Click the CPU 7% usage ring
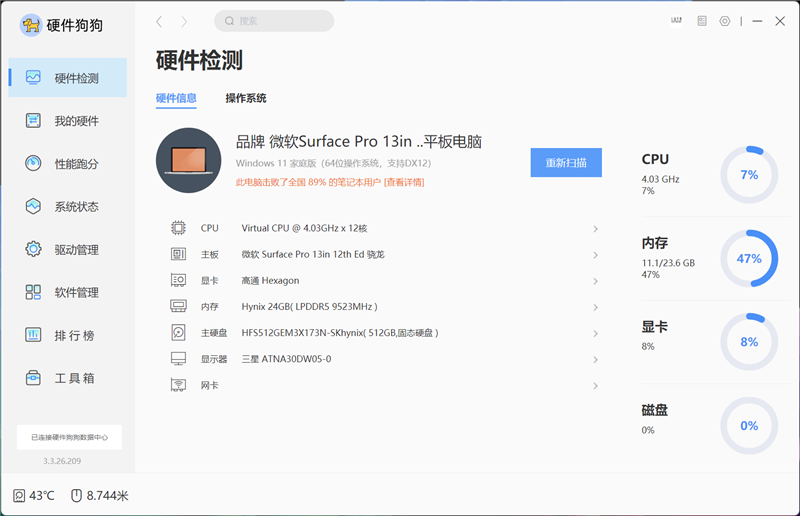Image resolution: width=800 pixels, height=516 pixels. [749, 175]
